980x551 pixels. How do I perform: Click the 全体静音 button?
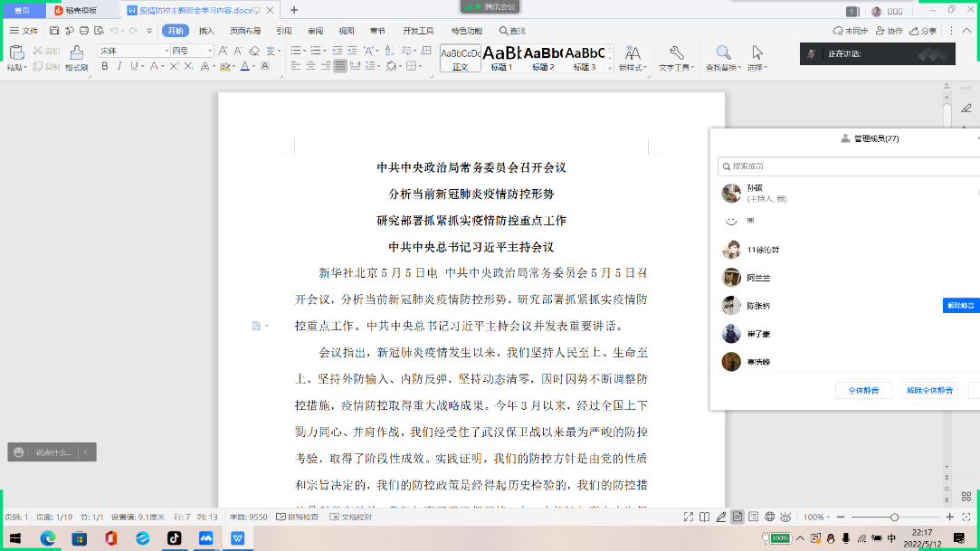tap(863, 390)
